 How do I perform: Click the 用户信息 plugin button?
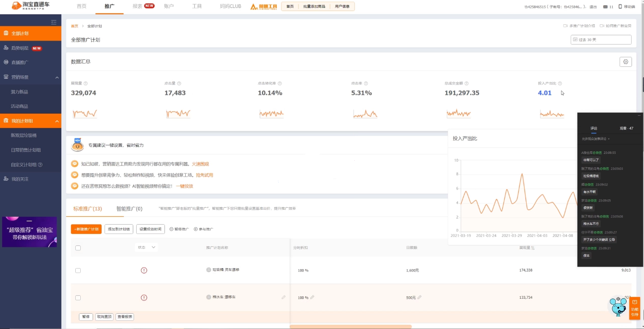pos(342,6)
